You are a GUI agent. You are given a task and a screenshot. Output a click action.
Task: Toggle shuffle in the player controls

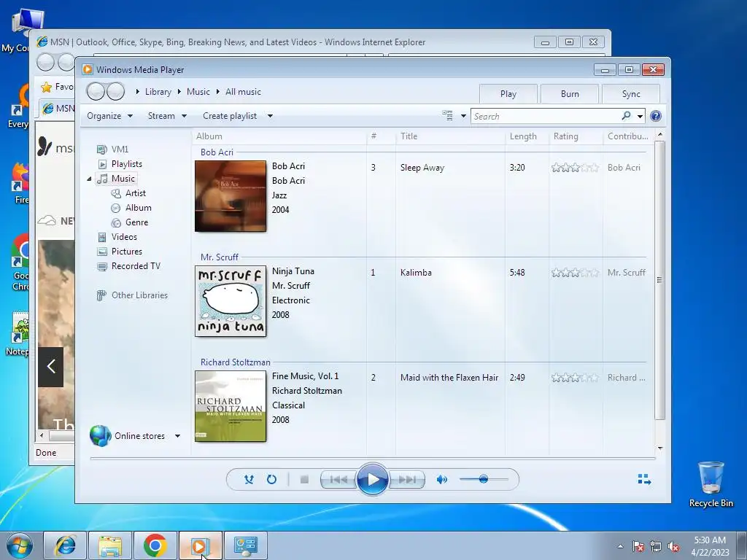tap(249, 480)
